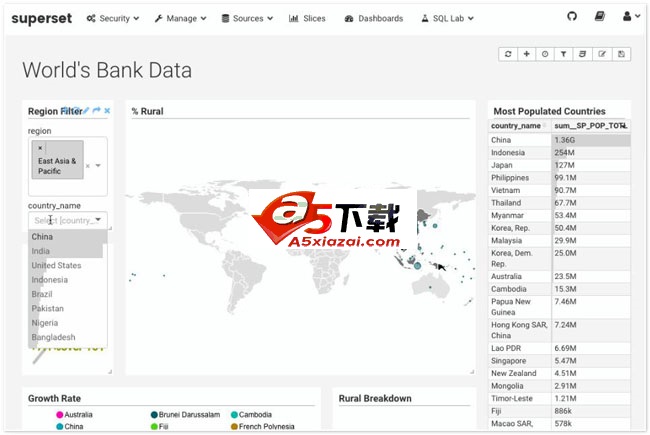
Task: Open the Manage menu
Action: [180, 18]
